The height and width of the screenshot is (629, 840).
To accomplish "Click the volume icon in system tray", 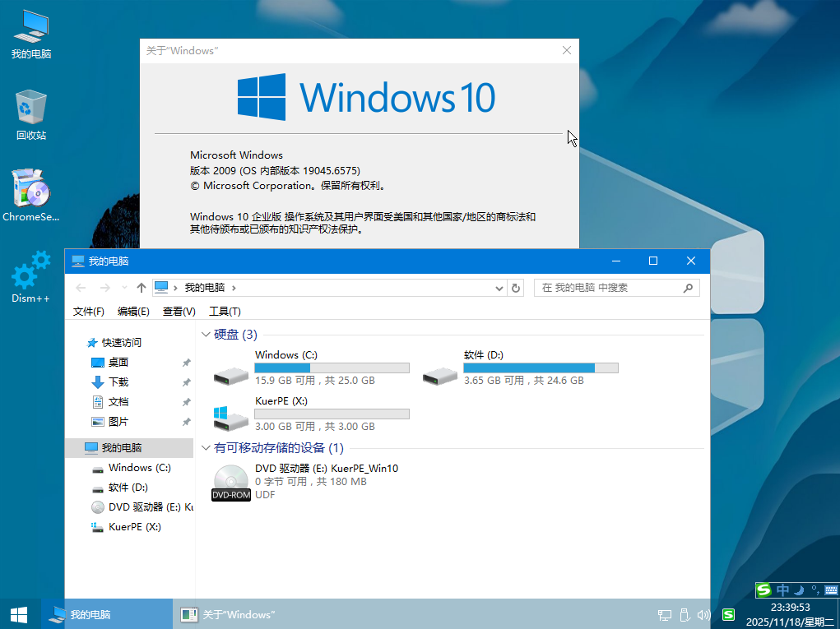I will point(703,614).
